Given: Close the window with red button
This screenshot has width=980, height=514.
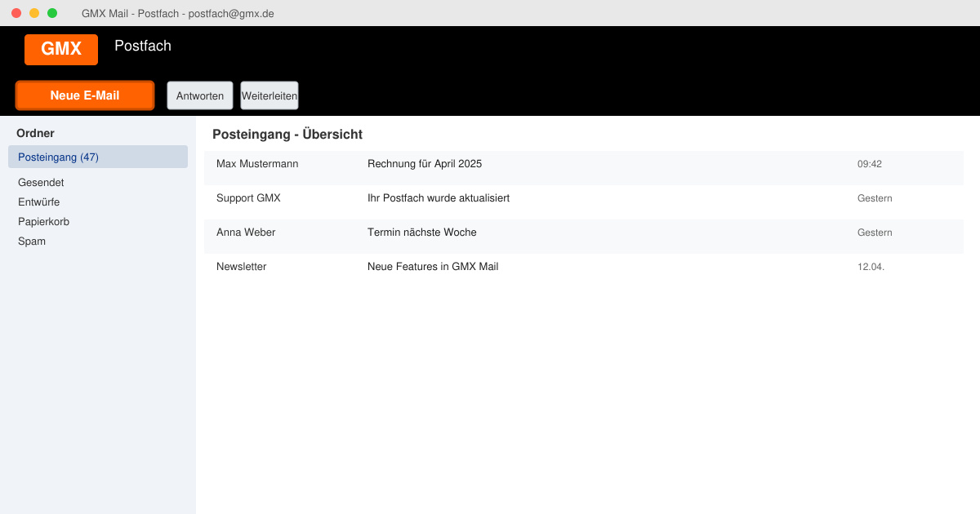Looking at the screenshot, I should point(16,13).
